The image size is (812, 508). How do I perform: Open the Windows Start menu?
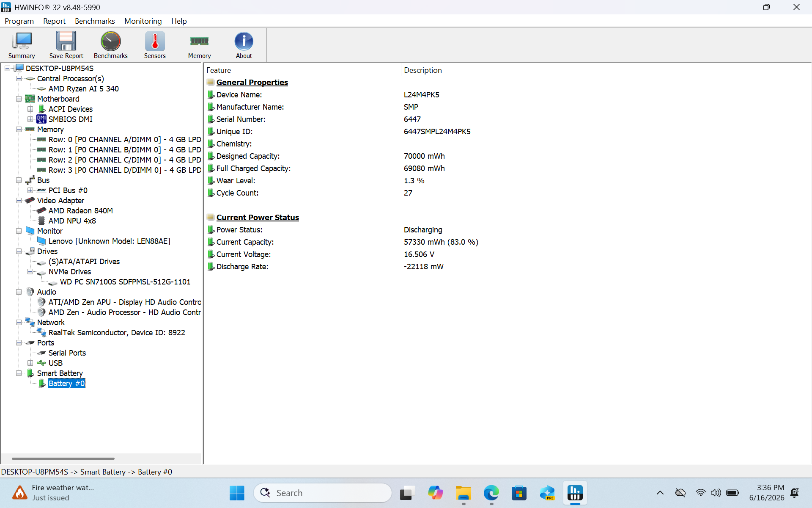(237, 493)
